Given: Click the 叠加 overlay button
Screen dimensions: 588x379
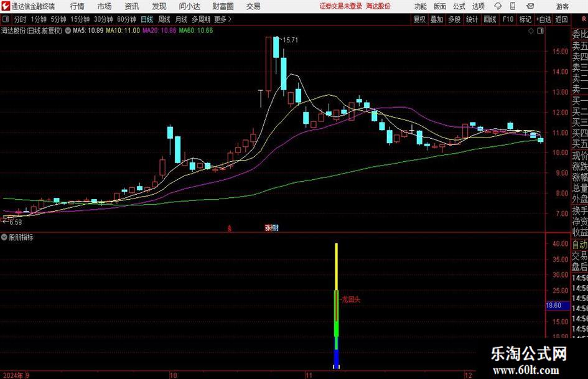Looking at the screenshot, I should [x=437, y=19].
